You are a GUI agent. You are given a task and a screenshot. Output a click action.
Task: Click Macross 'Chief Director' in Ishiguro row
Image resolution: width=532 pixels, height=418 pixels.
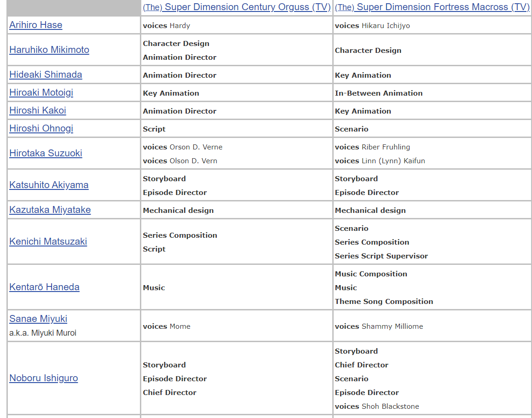(x=361, y=365)
